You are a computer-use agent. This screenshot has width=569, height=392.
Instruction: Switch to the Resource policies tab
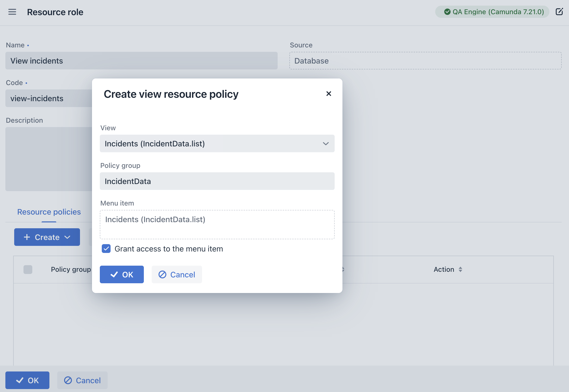49,212
